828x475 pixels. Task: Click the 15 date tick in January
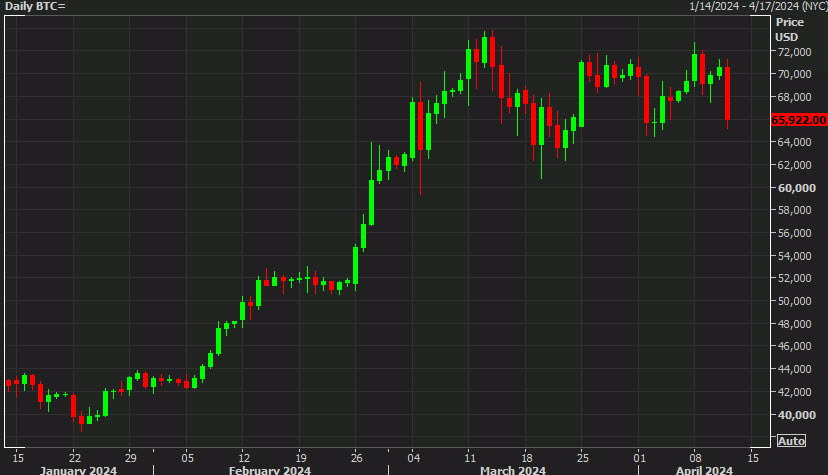(x=18, y=458)
